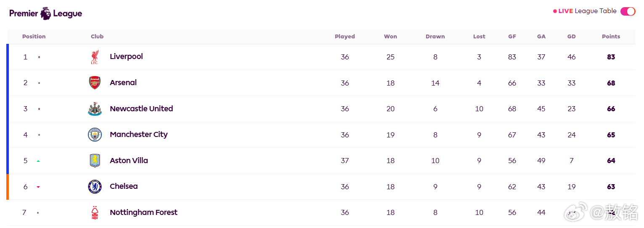Click Arsenal's 68 points value
This screenshot has width=644, height=228.
pos(611,83)
